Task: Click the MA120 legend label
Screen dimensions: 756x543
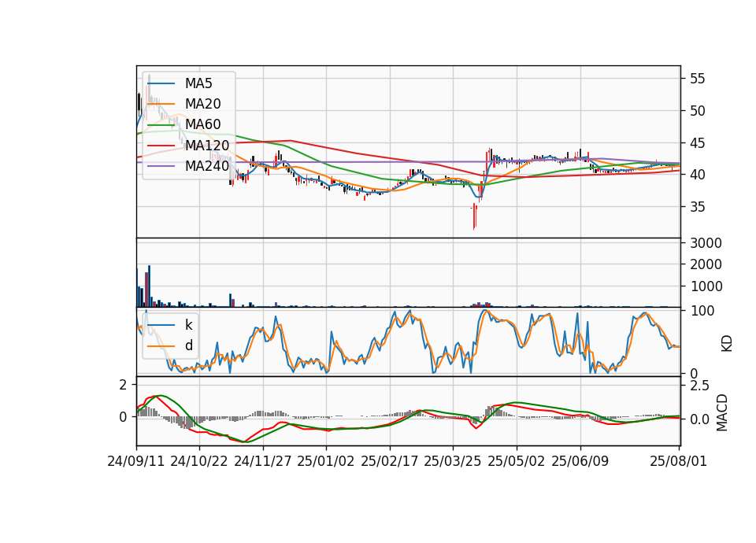Action: click(x=207, y=146)
